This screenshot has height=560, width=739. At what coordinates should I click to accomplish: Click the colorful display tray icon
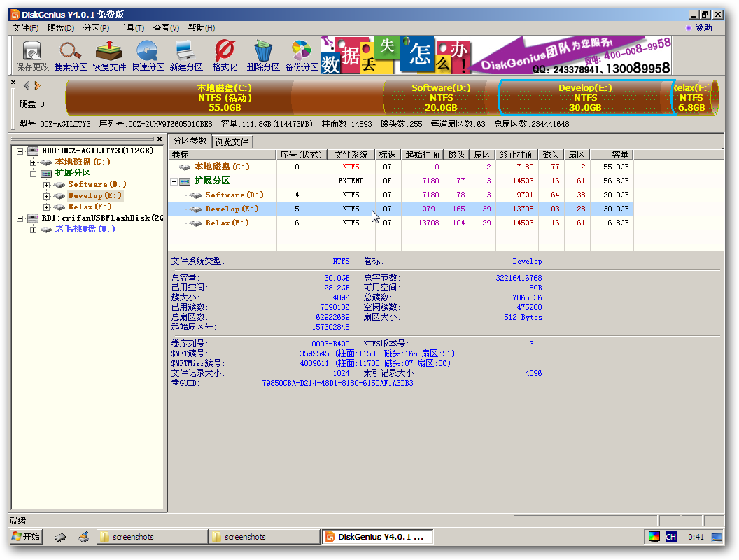point(654,537)
